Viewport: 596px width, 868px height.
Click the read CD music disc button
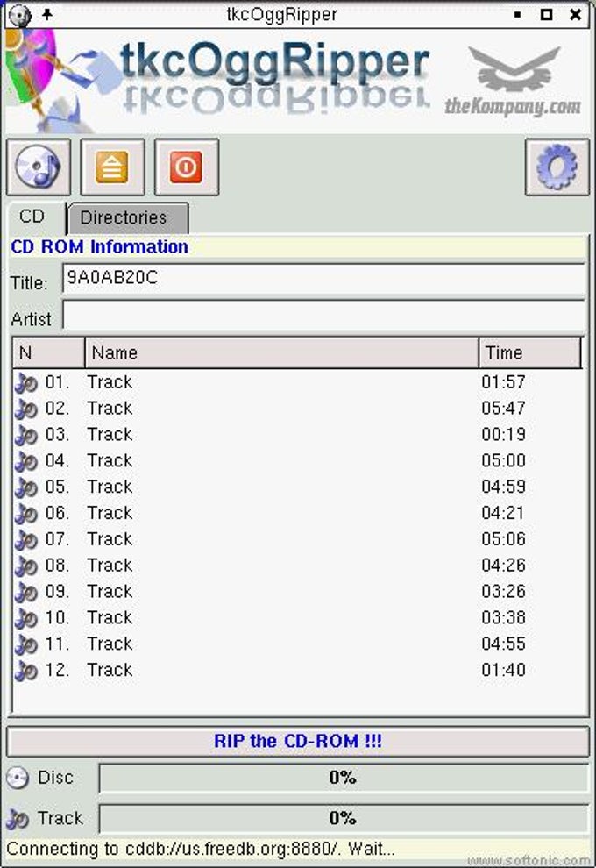pyautogui.click(x=39, y=167)
